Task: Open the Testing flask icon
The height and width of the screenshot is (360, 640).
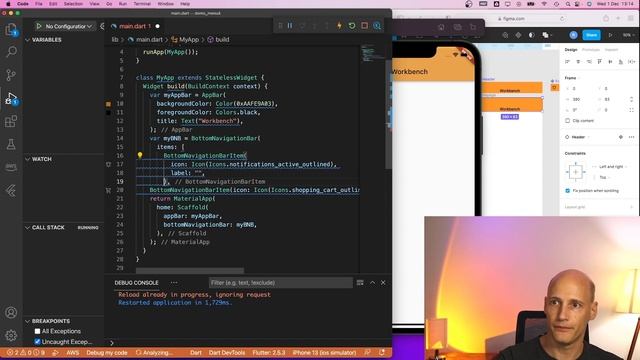Action: click(11, 144)
